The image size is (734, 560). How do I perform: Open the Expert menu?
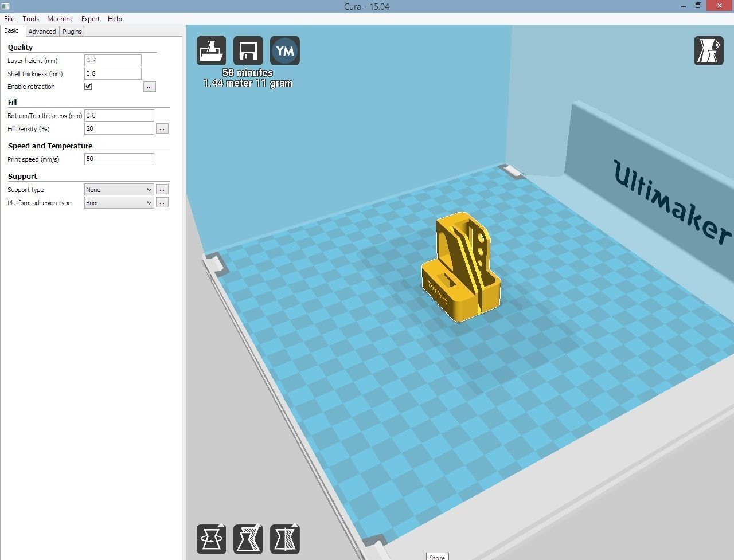point(90,18)
